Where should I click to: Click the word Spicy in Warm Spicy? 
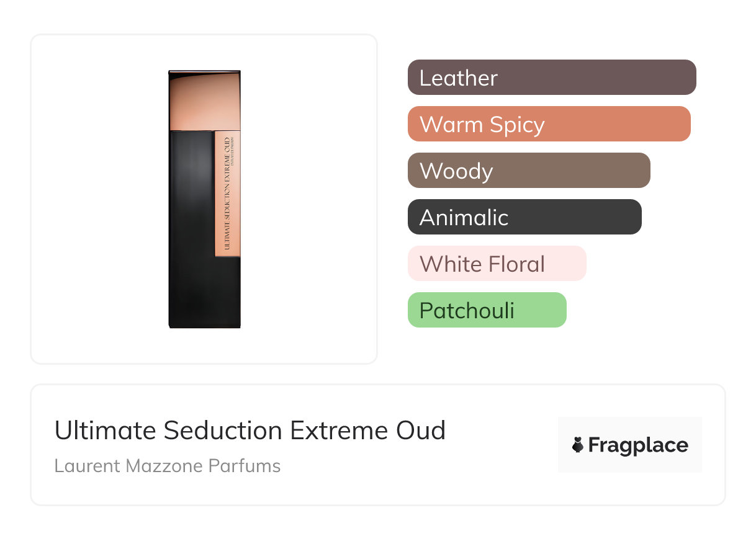point(516,125)
